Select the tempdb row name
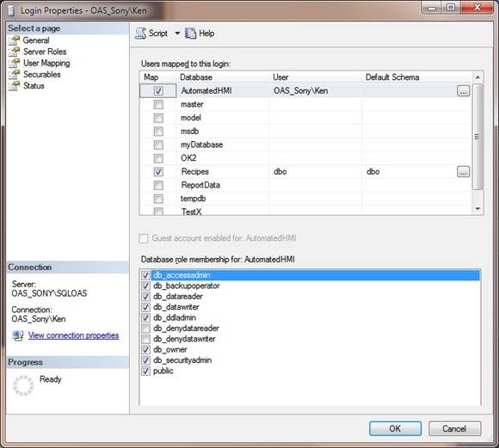 [194, 199]
